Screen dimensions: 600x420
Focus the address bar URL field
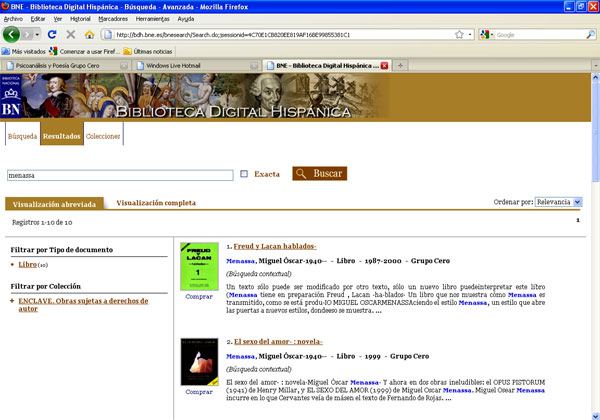[283, 35]
